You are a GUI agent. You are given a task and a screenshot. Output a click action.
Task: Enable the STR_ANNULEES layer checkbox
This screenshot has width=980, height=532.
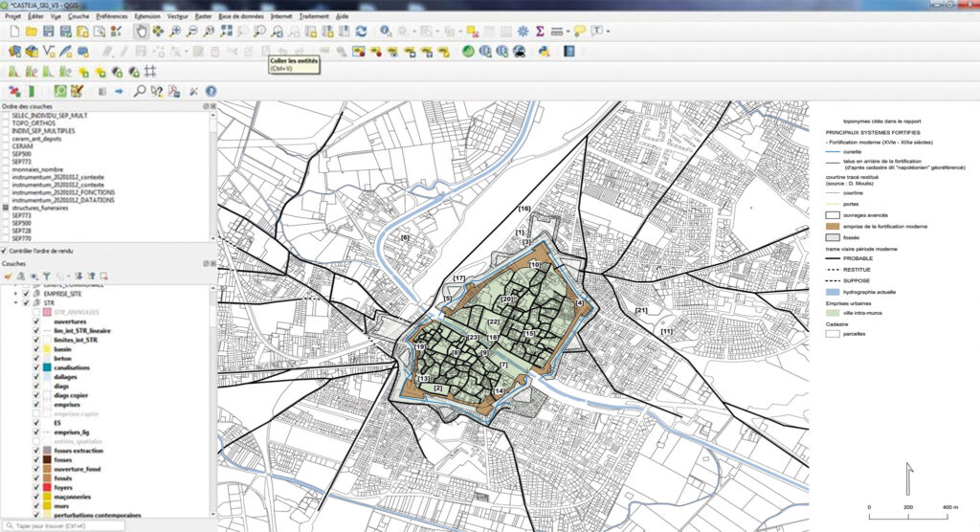pos(36,312)
